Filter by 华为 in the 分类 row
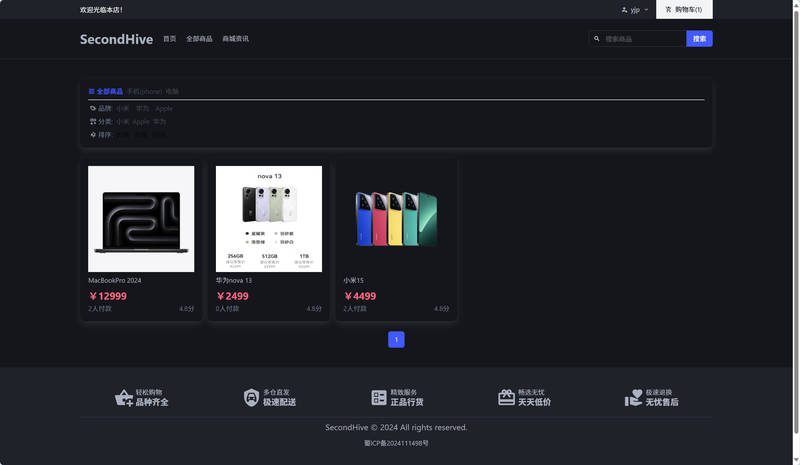 point(160,121)
